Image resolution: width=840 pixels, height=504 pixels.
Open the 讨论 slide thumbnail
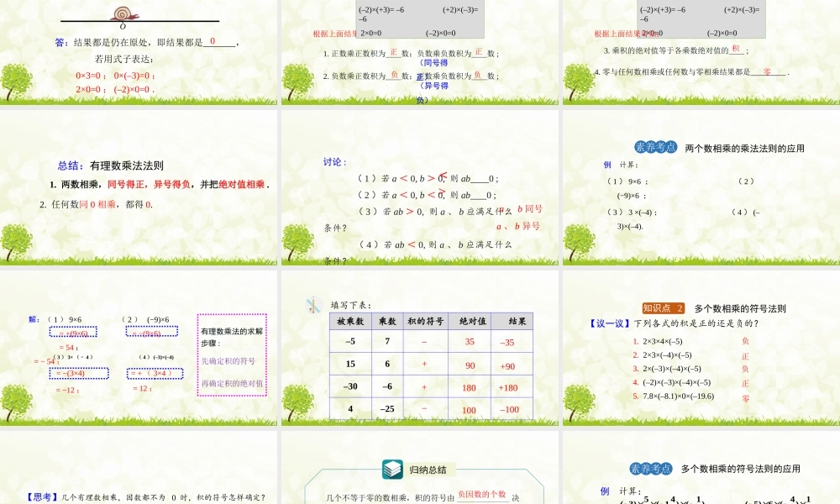click(x=419, y=187)
